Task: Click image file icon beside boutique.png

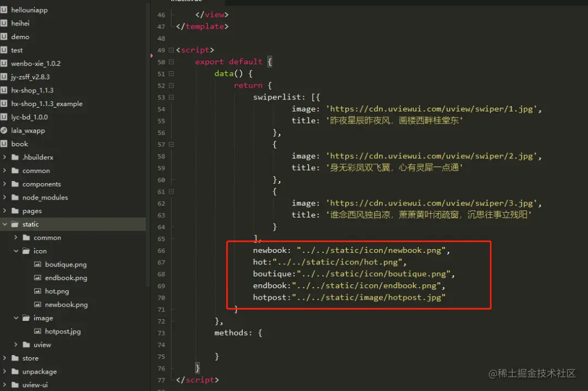Action: coord(38,264)
